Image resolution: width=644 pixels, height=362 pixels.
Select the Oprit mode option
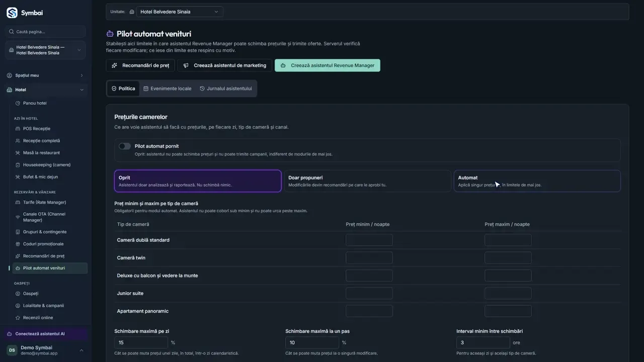click(198, 181)
